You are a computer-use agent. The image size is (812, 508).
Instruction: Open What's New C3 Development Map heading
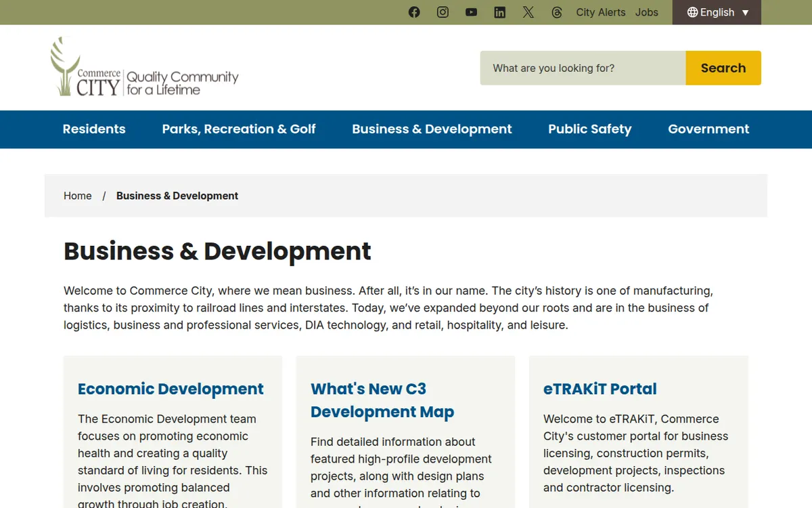point(382,400)
